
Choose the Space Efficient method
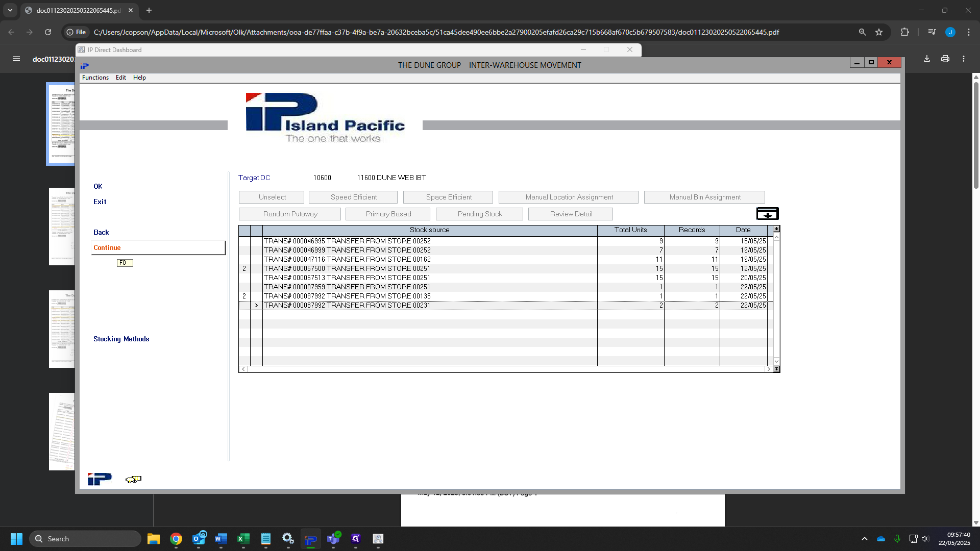[448, 197]
